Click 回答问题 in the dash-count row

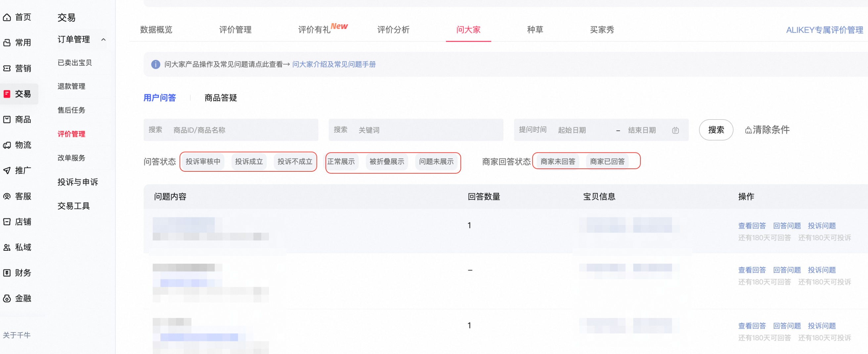(x=787, y=270)
